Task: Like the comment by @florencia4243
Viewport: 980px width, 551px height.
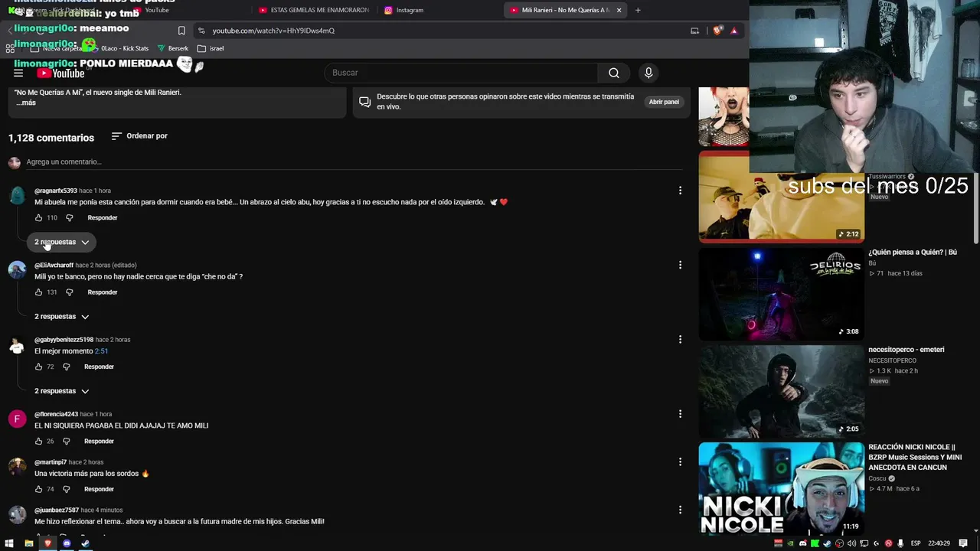Action: coord(38,442)
